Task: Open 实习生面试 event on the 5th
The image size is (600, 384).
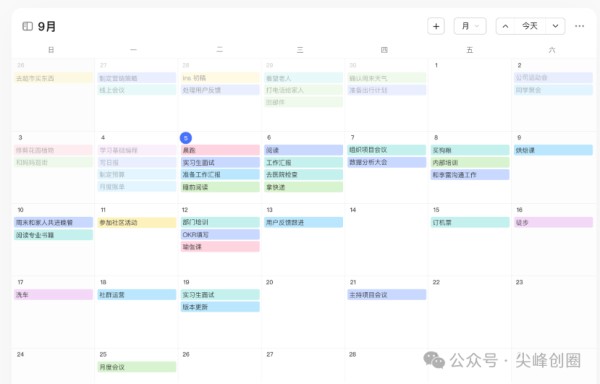Action: point(220,163)
